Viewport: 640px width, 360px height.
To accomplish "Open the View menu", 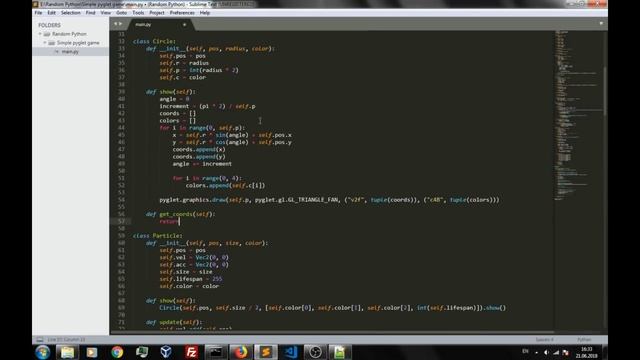I will 105,13.
